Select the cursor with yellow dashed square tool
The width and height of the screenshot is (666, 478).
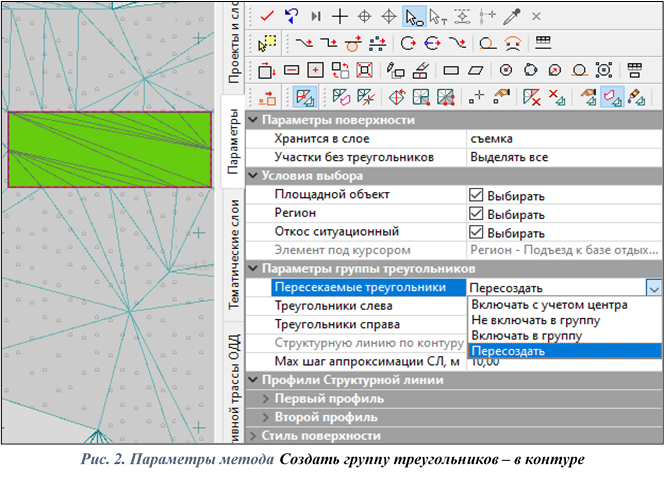pos(267,43)
